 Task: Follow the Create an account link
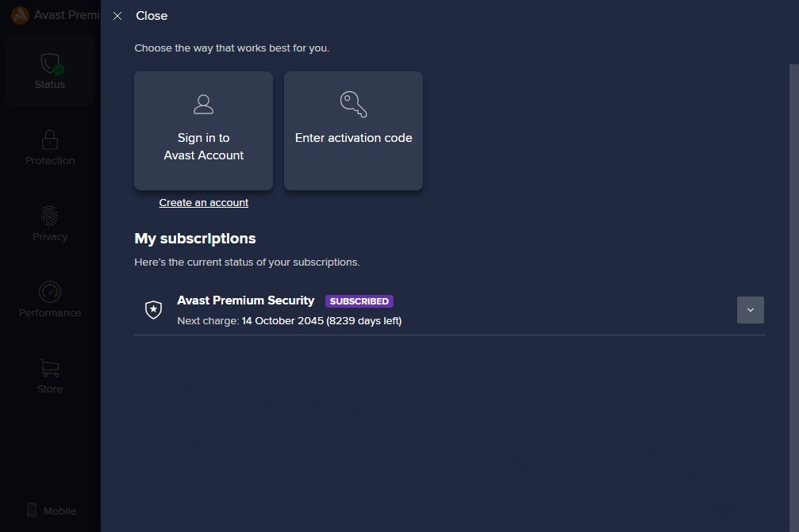coord(204,203)
